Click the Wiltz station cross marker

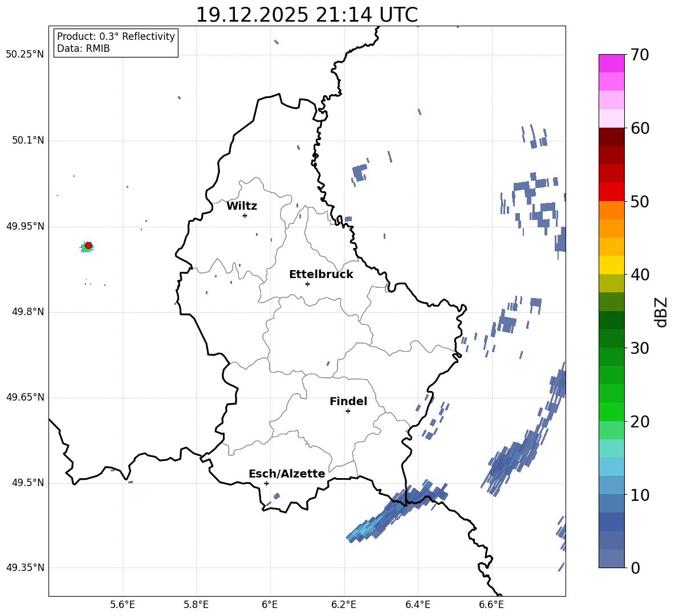245,215
